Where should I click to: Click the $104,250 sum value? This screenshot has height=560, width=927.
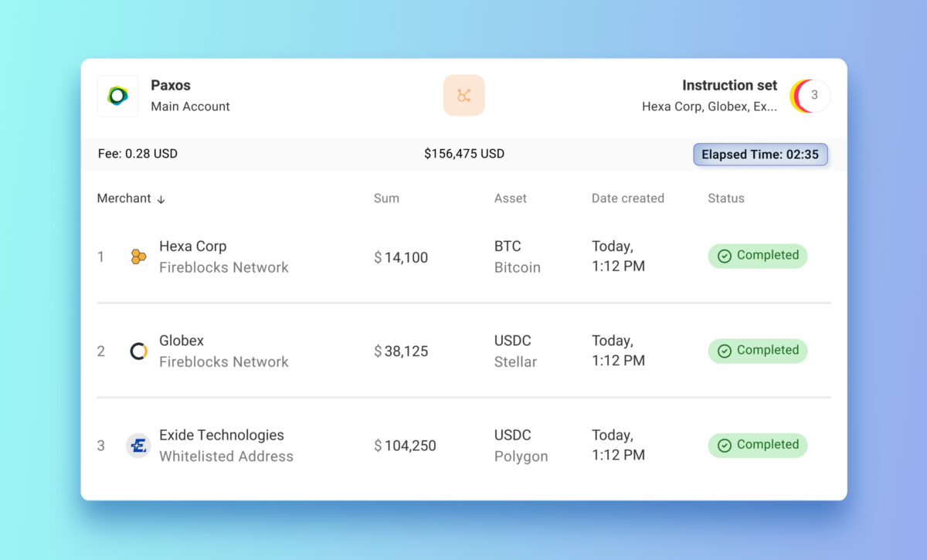tap(405, 446)
